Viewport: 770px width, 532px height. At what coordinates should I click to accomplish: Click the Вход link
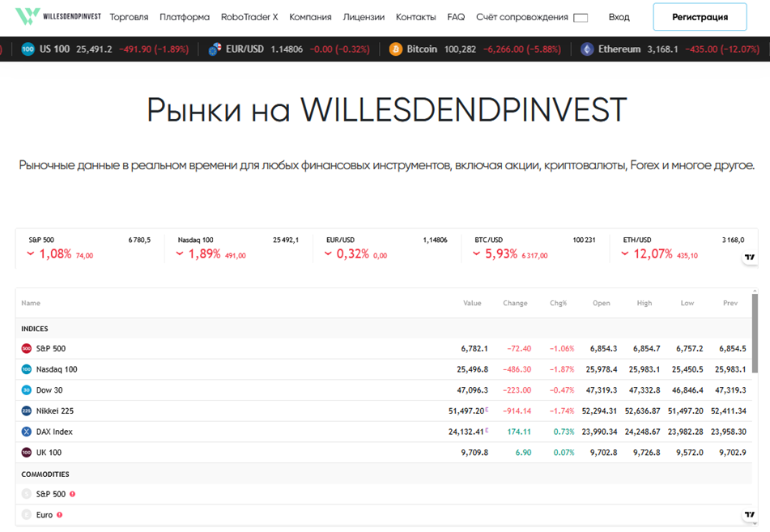coord(620,16)
